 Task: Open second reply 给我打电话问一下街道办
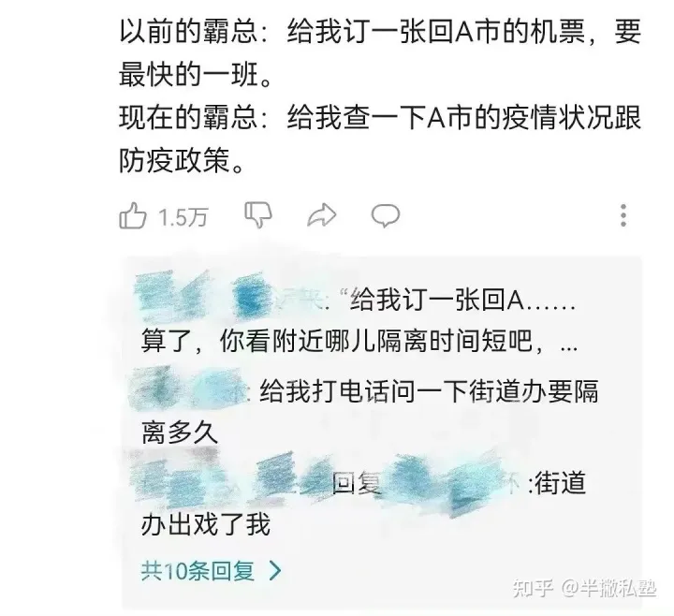point(364,406)
